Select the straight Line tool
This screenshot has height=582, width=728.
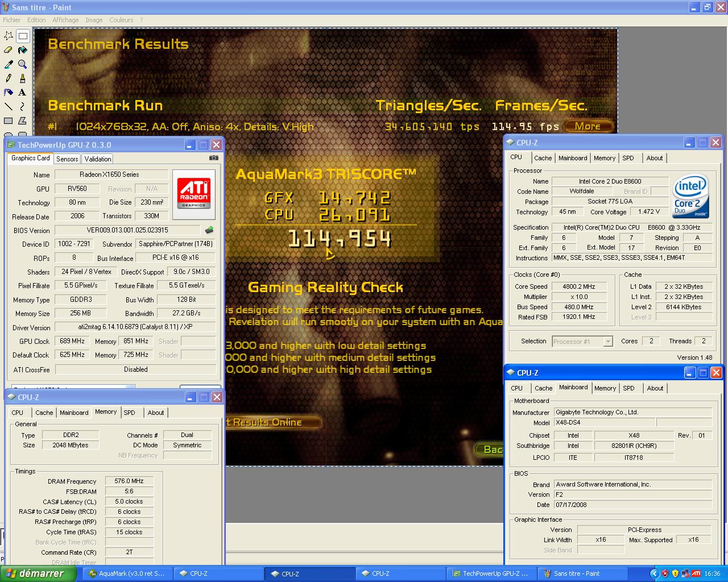[x=9, y=106]
